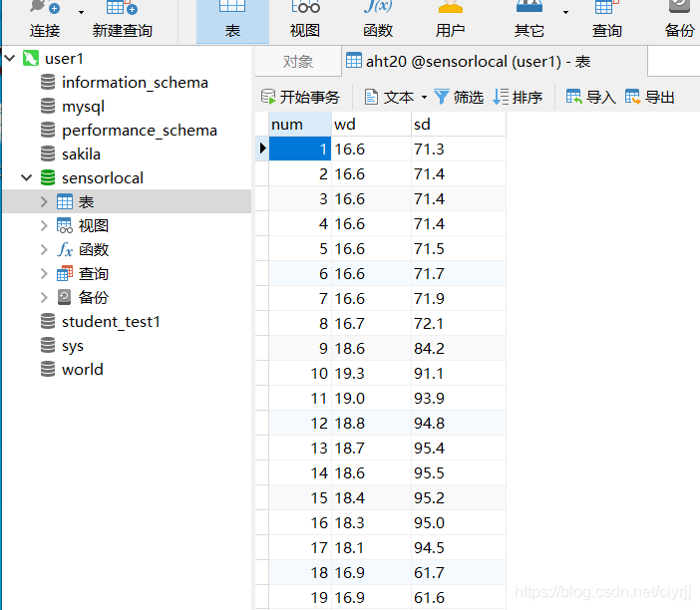This screenshot has height=610, width=700.
Task: Select the 视图 tree item icon
Action: pos(64,226)
